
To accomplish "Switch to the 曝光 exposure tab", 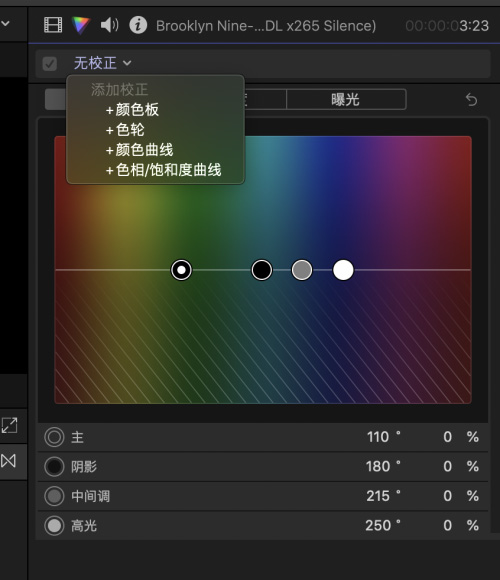I will point(346,99).
